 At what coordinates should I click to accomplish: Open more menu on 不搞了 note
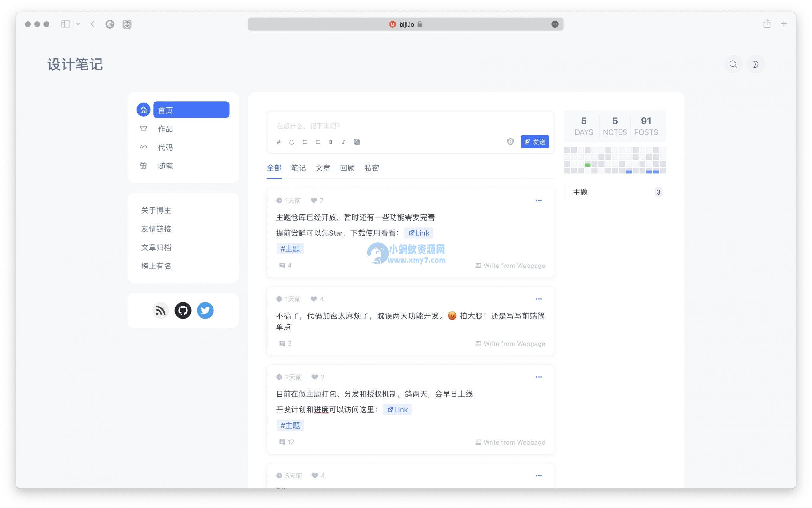click(x=539, y=299)
